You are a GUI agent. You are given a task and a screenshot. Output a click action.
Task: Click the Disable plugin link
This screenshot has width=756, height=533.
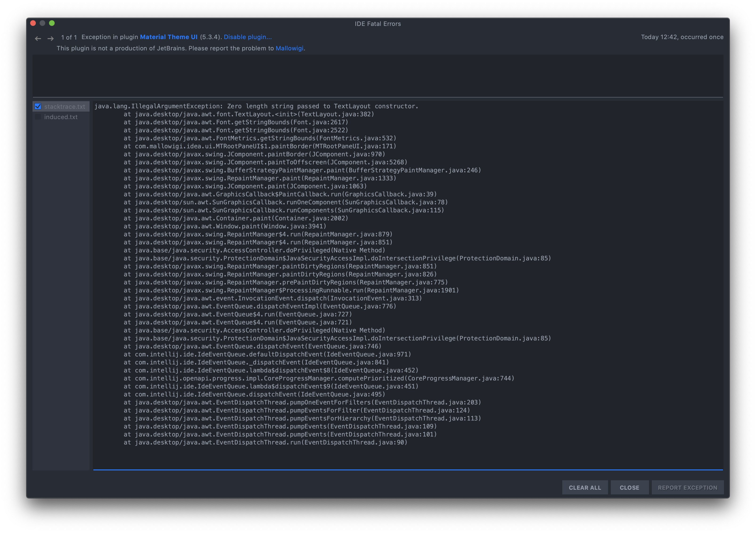pos(248,37)
